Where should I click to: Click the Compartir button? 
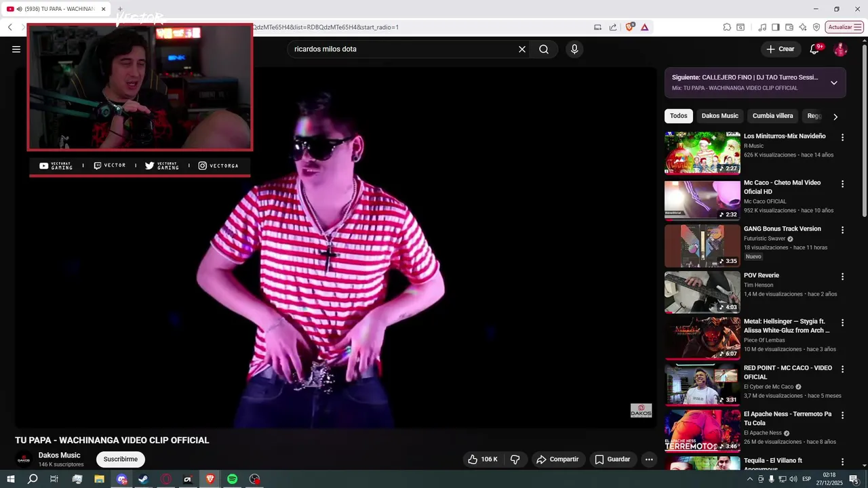pyautogui.click(x=557, y=460)
